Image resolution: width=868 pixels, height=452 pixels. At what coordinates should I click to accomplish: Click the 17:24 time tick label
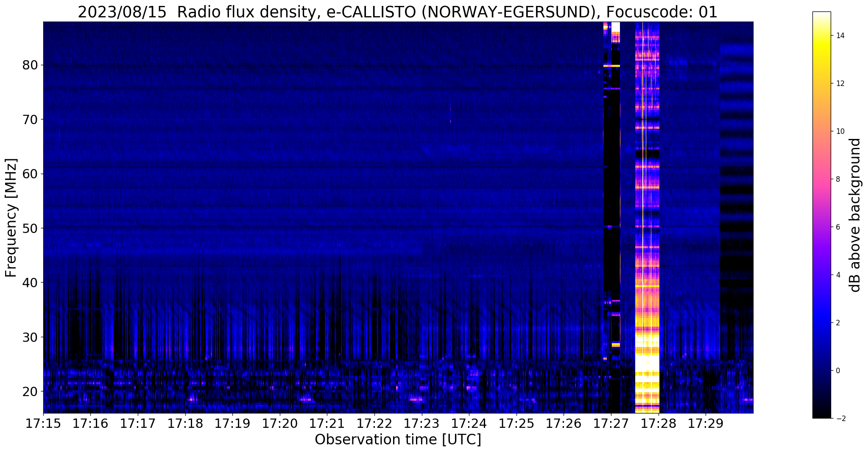click(x=469, y=424)
